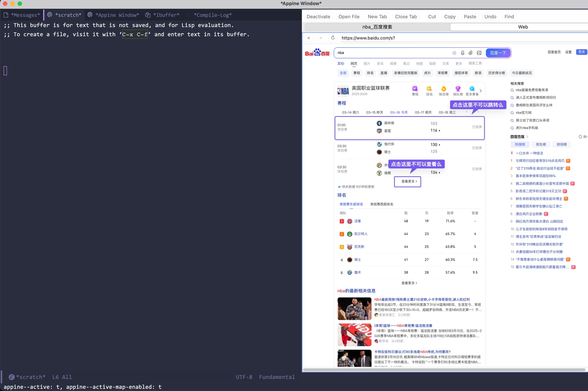The width and height of the screenshot is (588, 391).
Task: Click the browser back arrow
Action: [x=309, y=38]
